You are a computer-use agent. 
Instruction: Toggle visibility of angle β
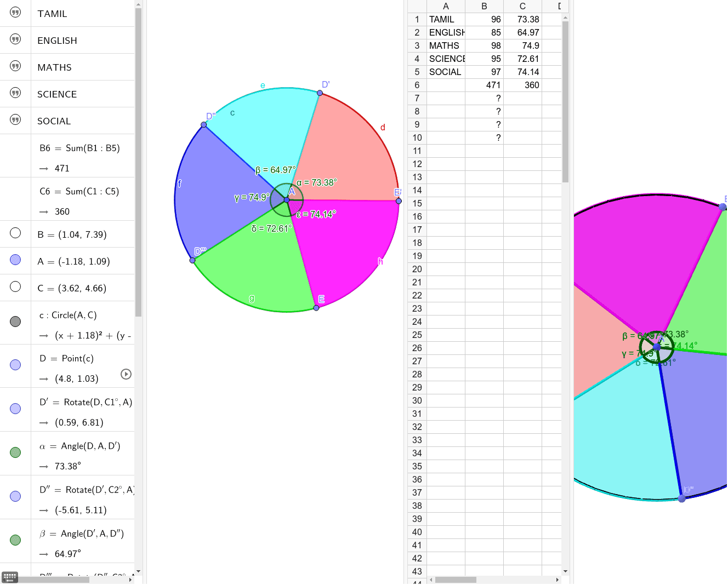coord(15,540)
